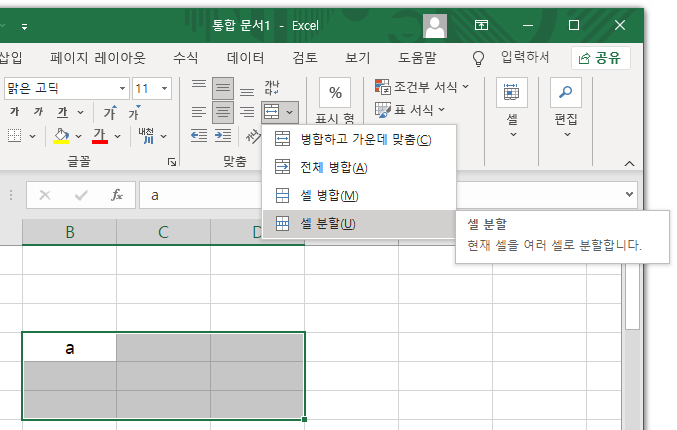Select column B header
677x430 pixels.
point(70,232)
